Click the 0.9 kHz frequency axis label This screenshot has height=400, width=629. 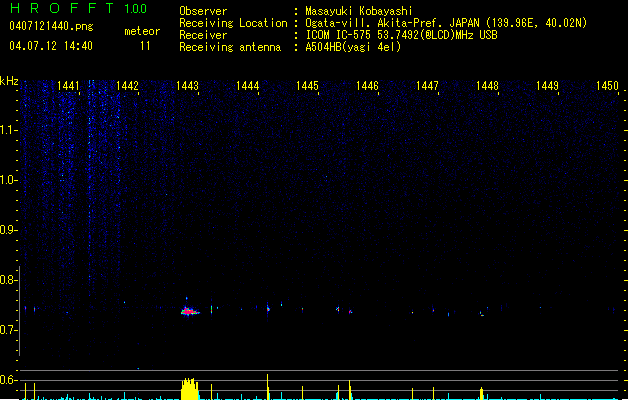tap(9, 230)
